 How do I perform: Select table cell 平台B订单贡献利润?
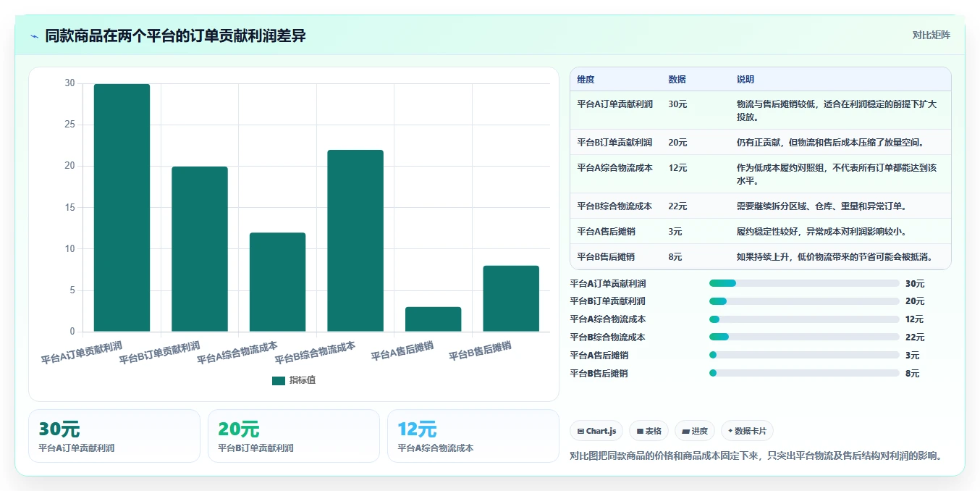[x=614, y=143]
